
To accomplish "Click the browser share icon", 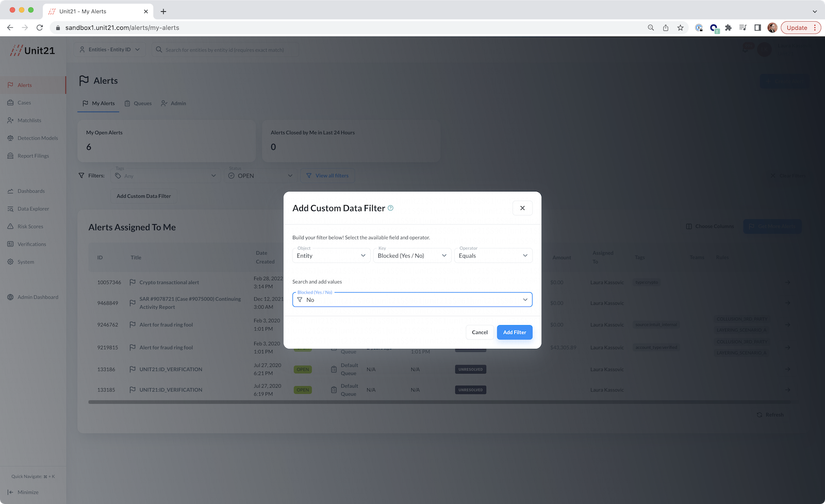I will pyautogui.click(x=666, y=28).
